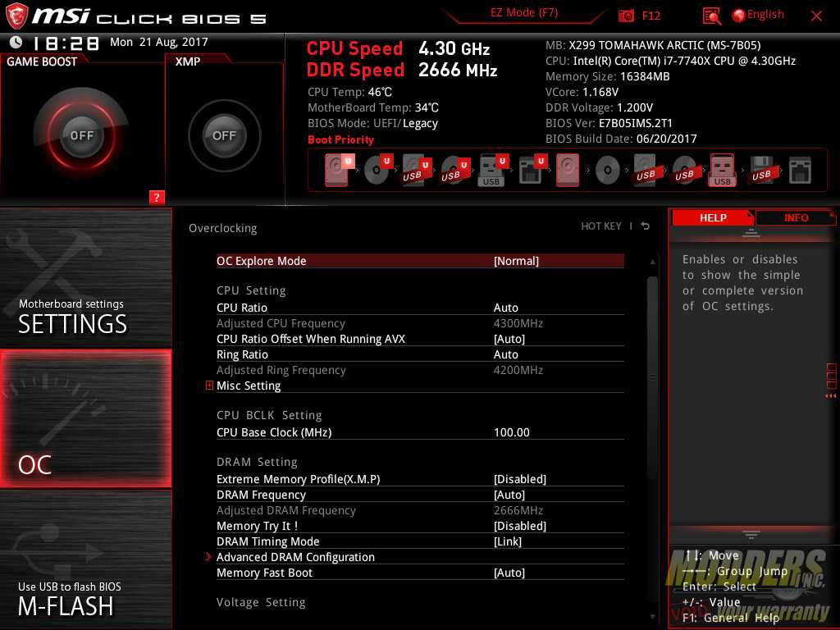The image size is (840, 630).
Task: Click the Adjusted DRAM Frequency 2666MHz row
Action: (x=420, y=510)
